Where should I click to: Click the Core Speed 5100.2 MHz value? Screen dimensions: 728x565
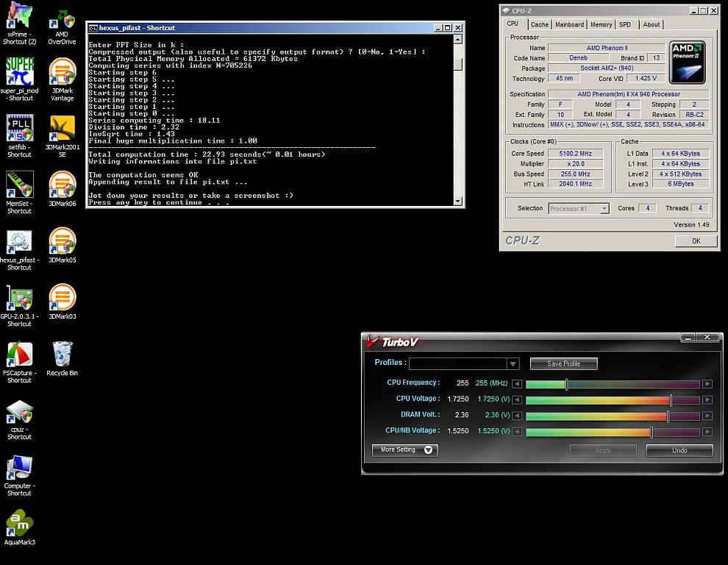(x=575, y=153)
